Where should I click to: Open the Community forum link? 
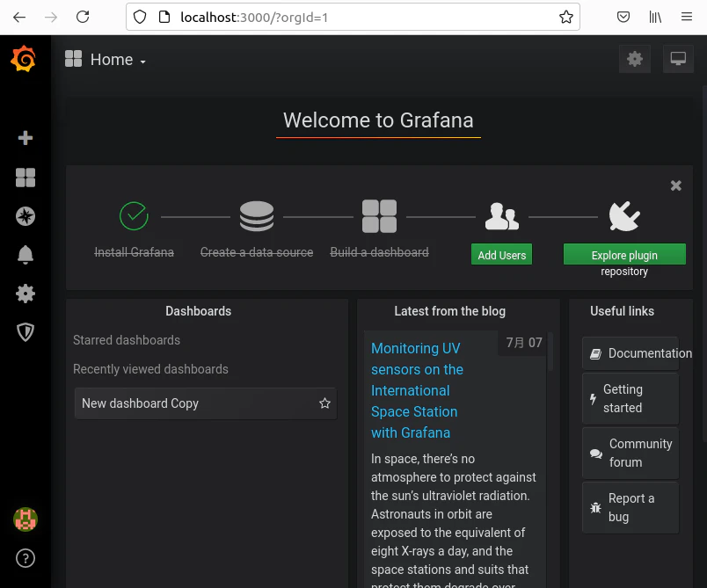[x=630, y=454]
